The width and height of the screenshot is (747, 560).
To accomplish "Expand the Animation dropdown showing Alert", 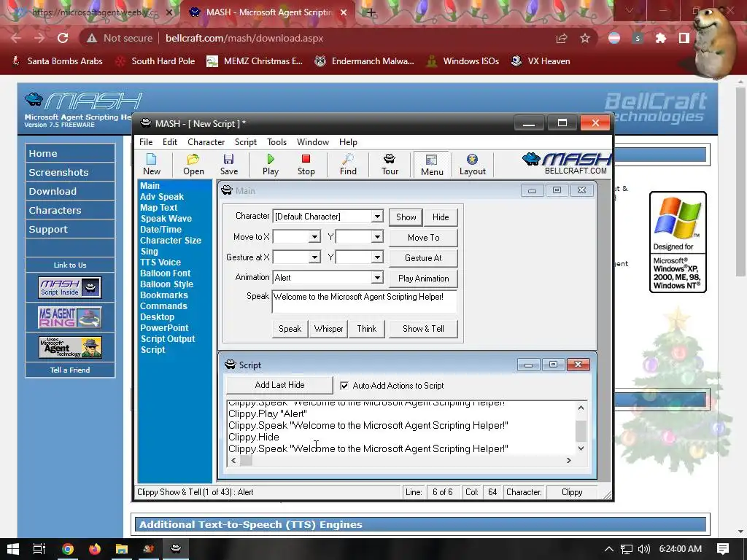I will [x=377, y=277].
